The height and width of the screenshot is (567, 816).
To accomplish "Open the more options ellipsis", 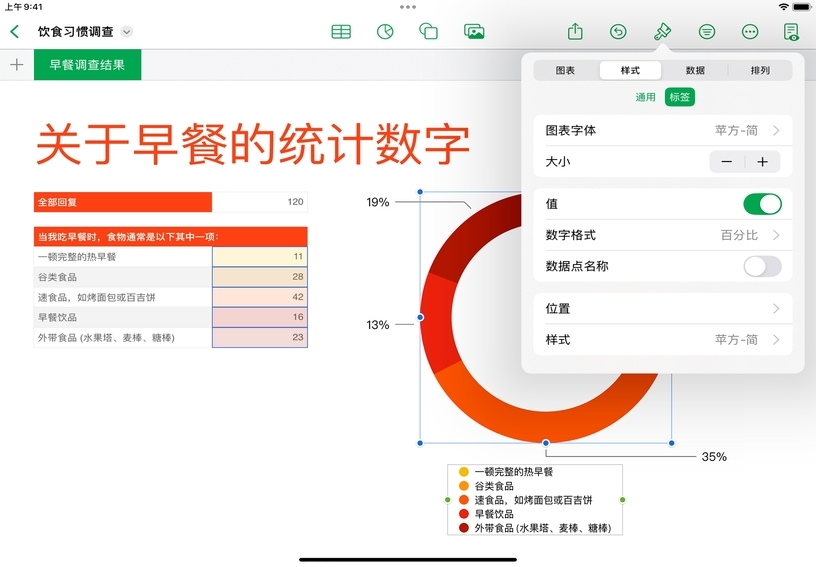I will (x=750, y=31).
